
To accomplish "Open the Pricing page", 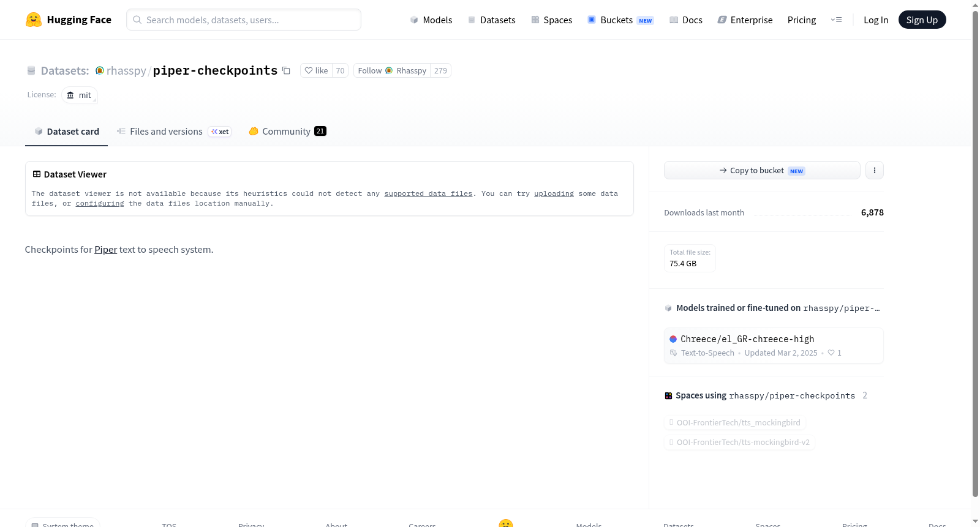I will click(x=802, y=20).
